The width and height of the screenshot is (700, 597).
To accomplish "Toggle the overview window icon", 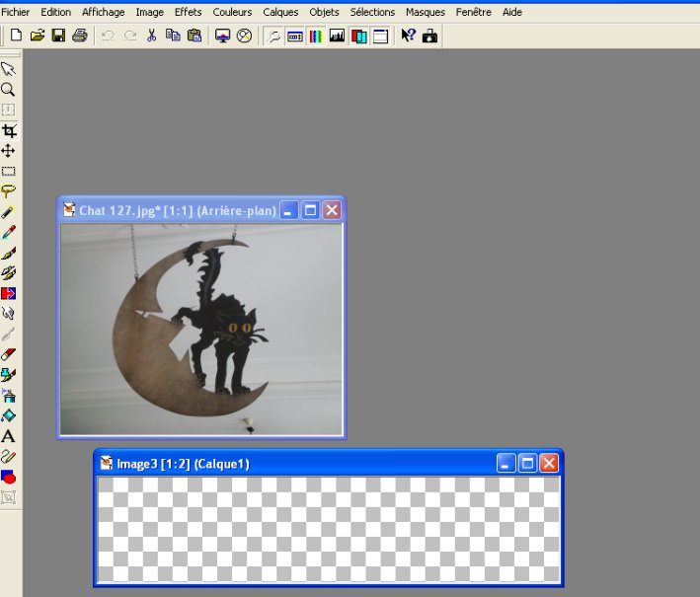I will tap(380, 37).
